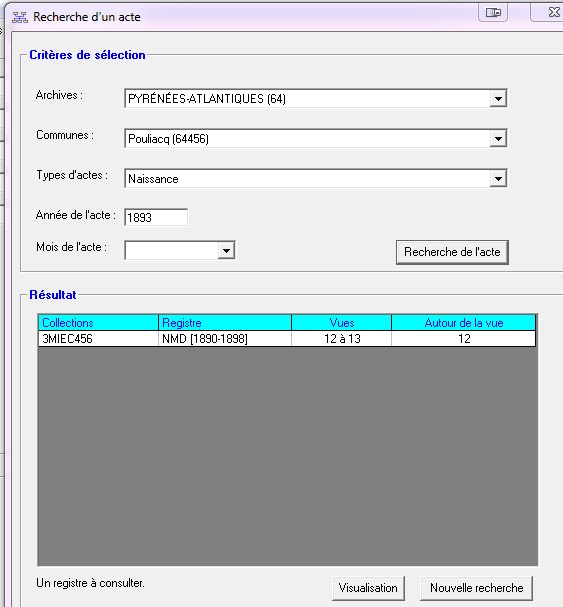563x607 pixels.
Task: Click the Autour de la vue header
Action: (464, 323)
